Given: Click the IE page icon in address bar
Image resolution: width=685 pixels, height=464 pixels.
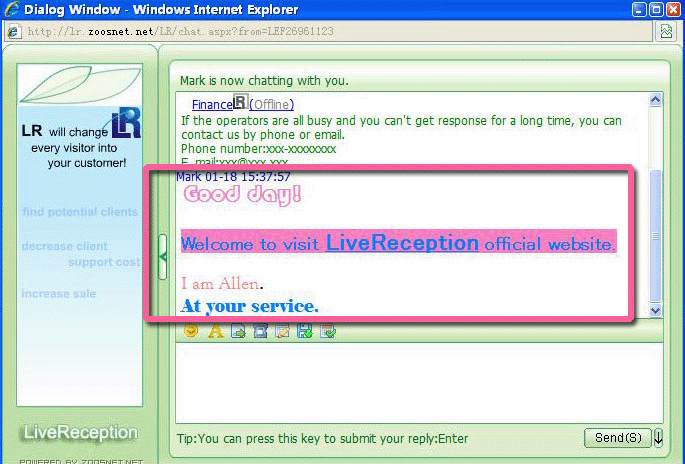Looking at the screenshot, I should tap(14, 31).
